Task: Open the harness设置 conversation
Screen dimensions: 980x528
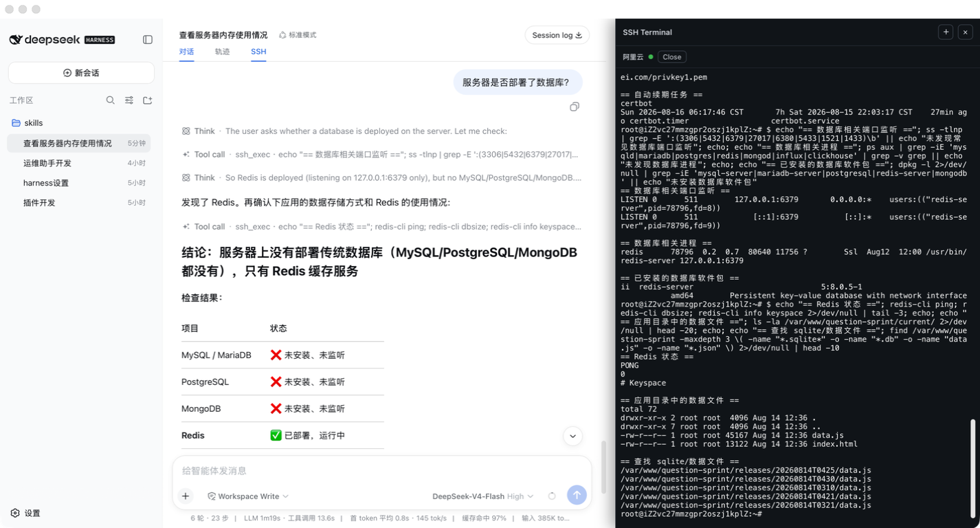Action: [79, 183]
